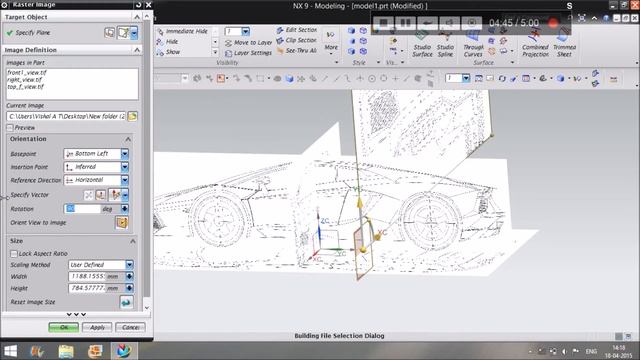Select Trimmed Sheet tool
The image size is (640, 360).
pos(564,44)
